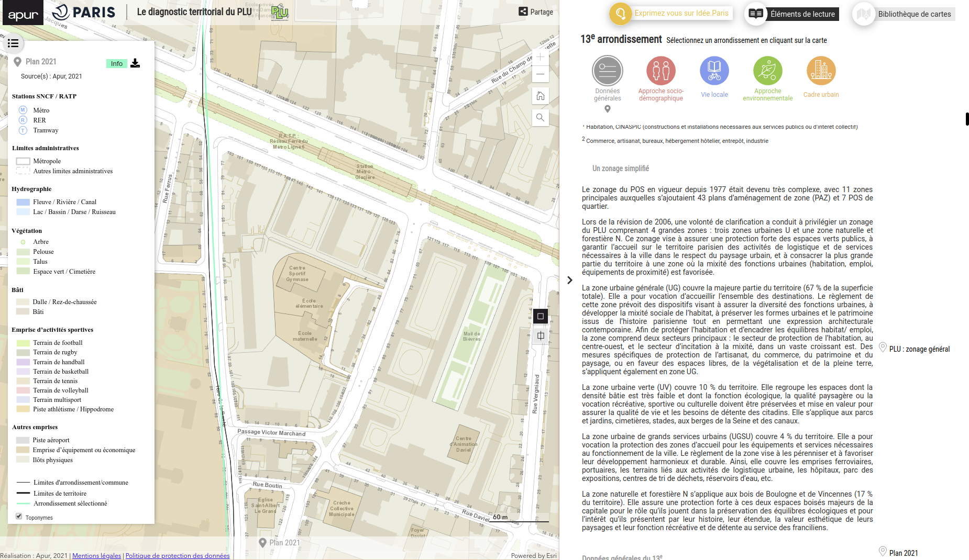Viewport: 969px width, 560px height.
Task: Open the Vie locale theme
Action: [x=714, y=71]
